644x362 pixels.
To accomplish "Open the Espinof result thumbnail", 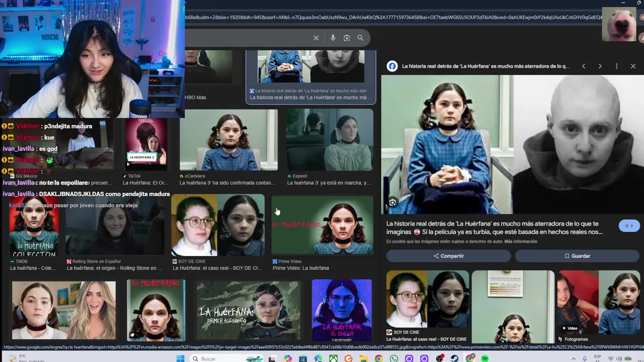I will coord(330,140).
